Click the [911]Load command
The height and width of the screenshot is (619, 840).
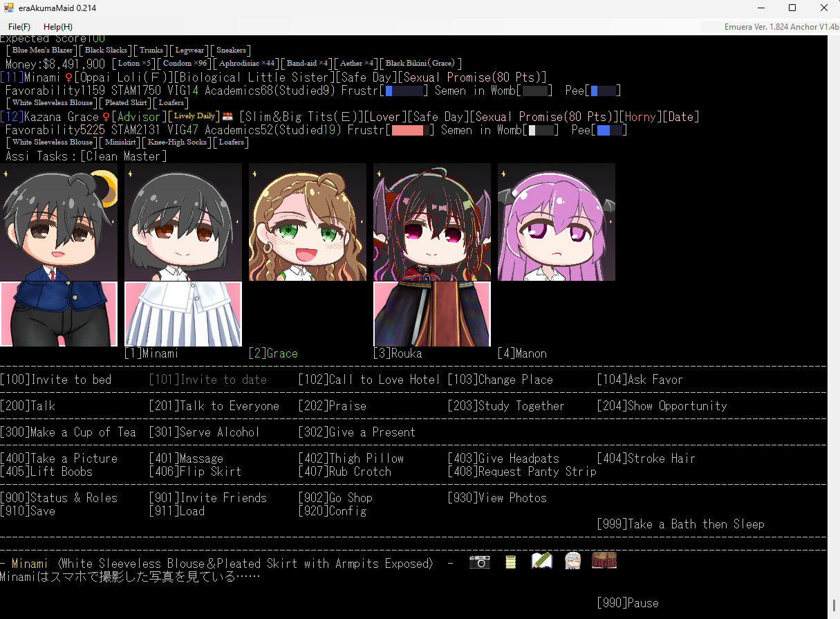[x=177, y=511]
